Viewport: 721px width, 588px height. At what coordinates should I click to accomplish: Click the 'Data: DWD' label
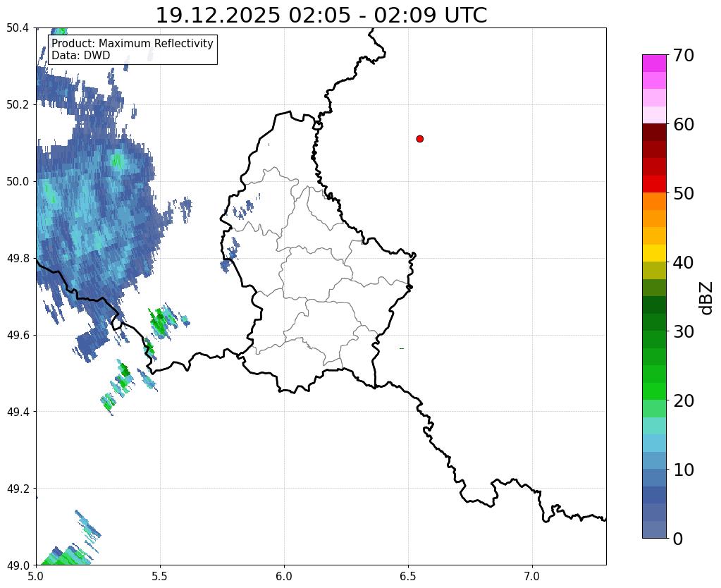pos(81,56)
